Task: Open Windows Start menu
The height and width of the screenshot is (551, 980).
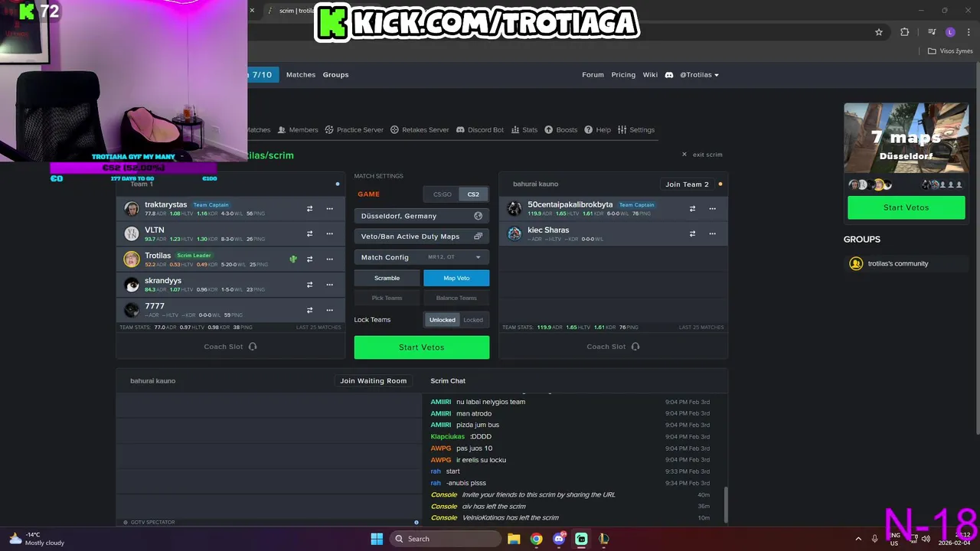Action: [377, 539]
